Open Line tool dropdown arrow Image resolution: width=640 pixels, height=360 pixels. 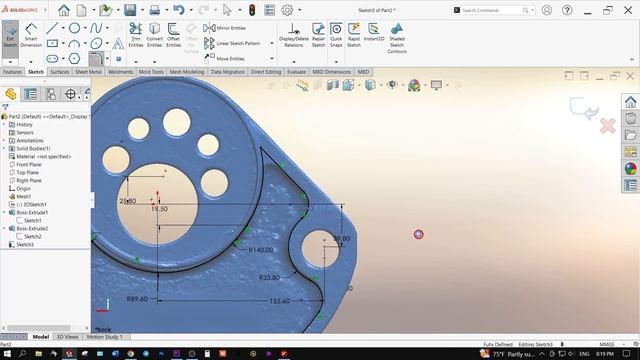63,28
